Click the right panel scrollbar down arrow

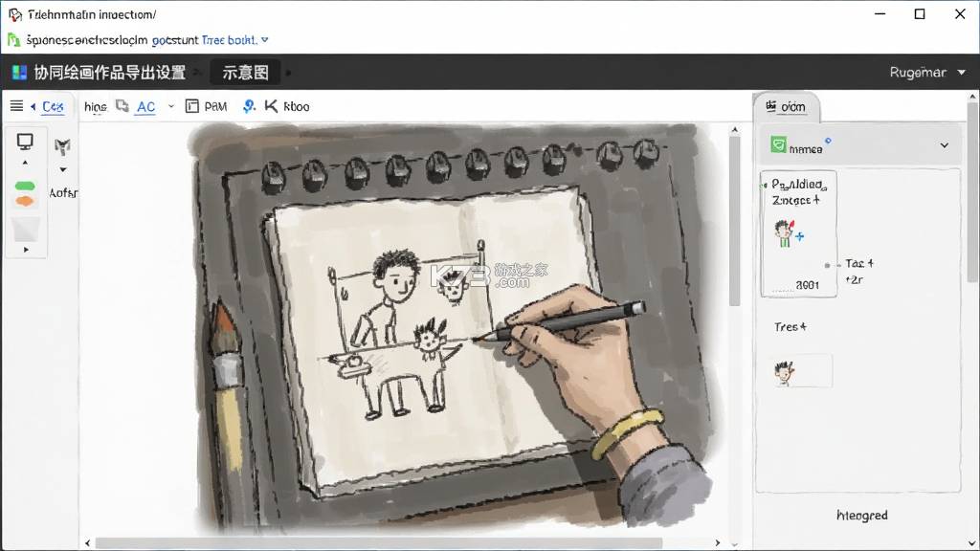(972, 543)
